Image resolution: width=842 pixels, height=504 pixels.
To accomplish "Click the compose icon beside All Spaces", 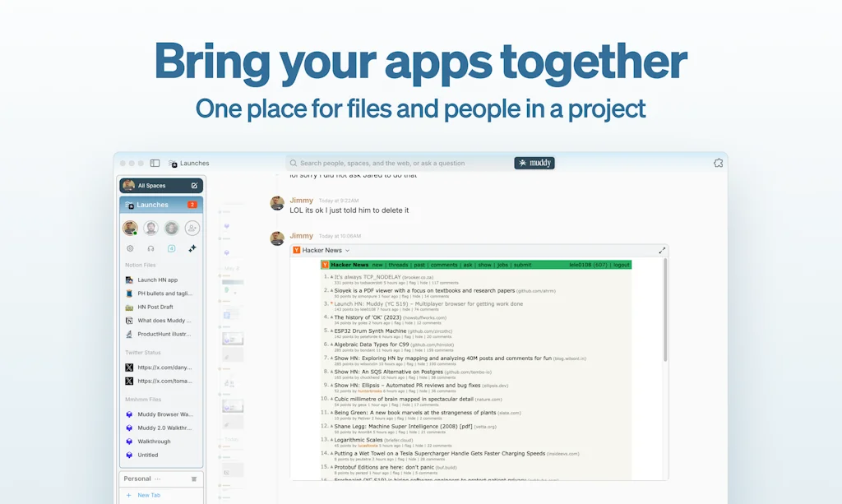I will [x=194, y=186].
